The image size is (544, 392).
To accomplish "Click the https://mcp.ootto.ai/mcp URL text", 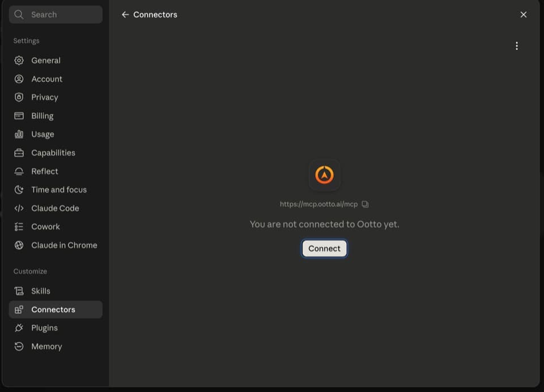I will 318,204.
